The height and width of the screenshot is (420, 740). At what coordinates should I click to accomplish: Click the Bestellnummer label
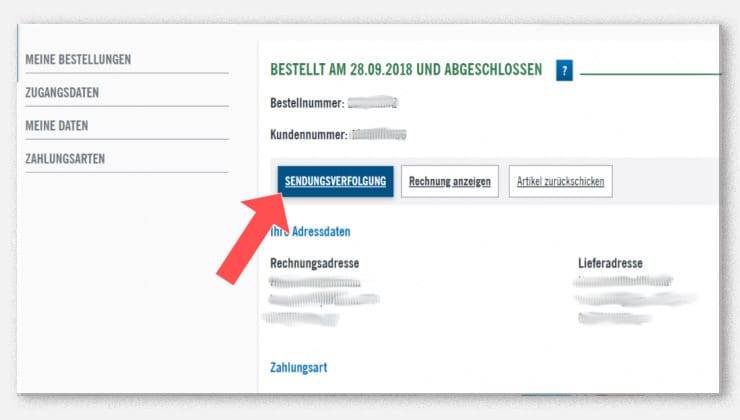tap(307, 103)
